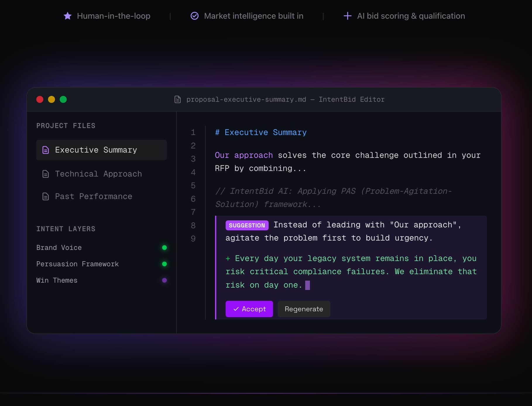Click the Past Performance file icon

pyautogui.click(x=46, y=196)
